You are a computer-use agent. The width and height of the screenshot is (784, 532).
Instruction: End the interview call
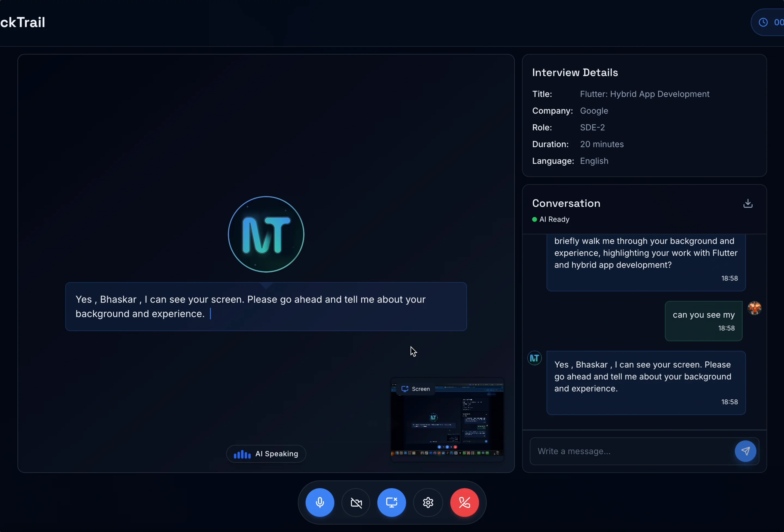click(464, 502)
